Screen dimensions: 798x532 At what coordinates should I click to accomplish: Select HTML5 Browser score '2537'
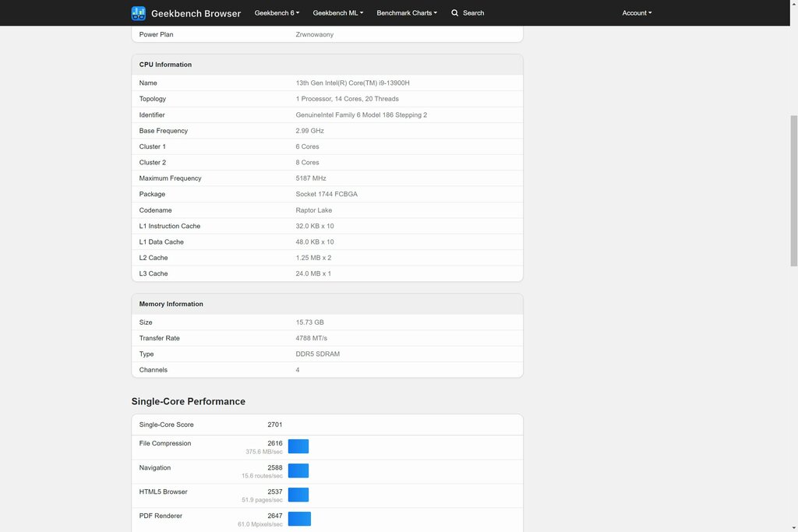275,491
